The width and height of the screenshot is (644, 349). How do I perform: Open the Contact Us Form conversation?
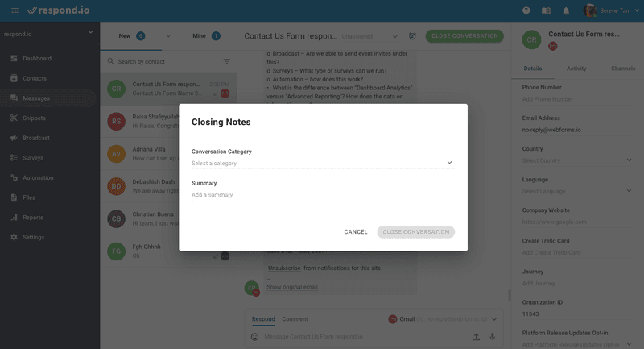[168, 89]
